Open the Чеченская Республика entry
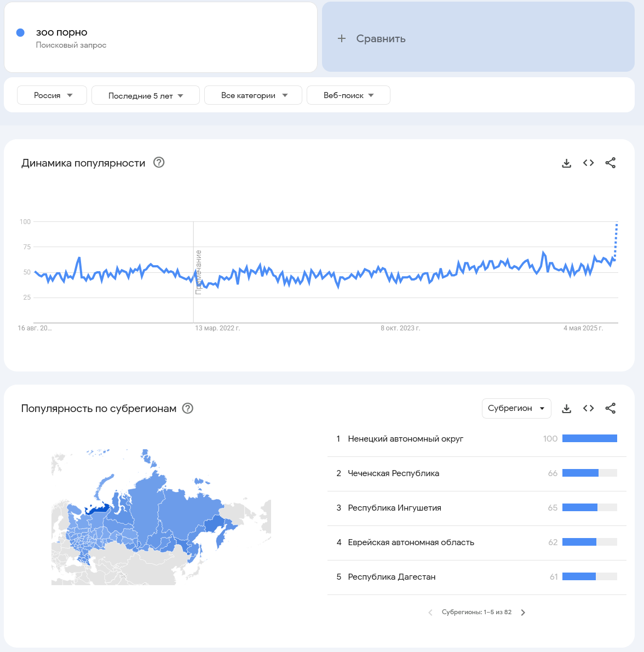 (x=393, y=473)
